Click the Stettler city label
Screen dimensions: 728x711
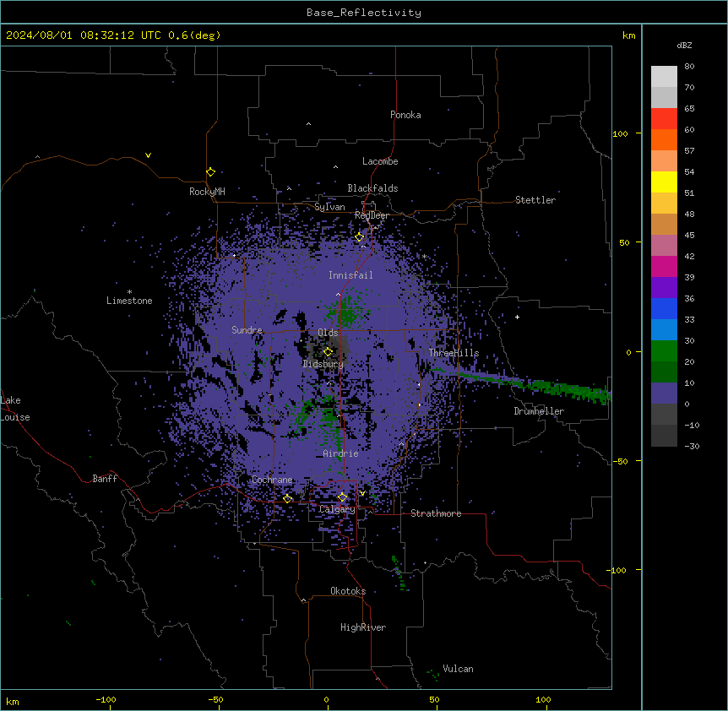pyautogui.click(x=535, y=200)
